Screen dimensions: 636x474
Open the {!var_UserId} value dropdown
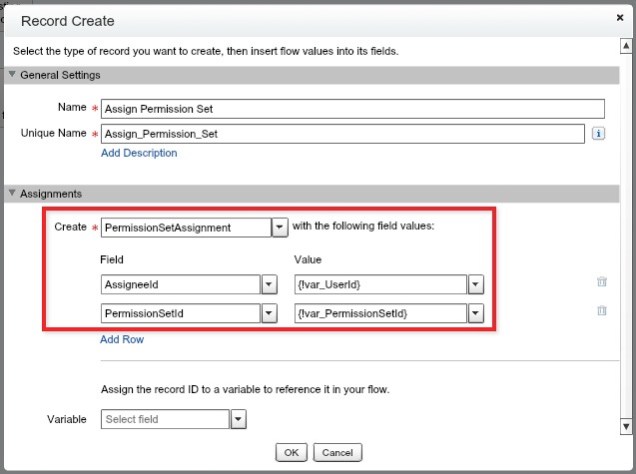point(475,284)
